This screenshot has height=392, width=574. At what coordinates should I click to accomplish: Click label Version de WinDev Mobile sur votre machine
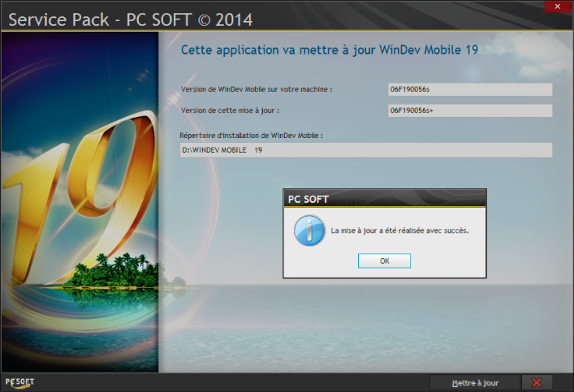click(257, 88)
